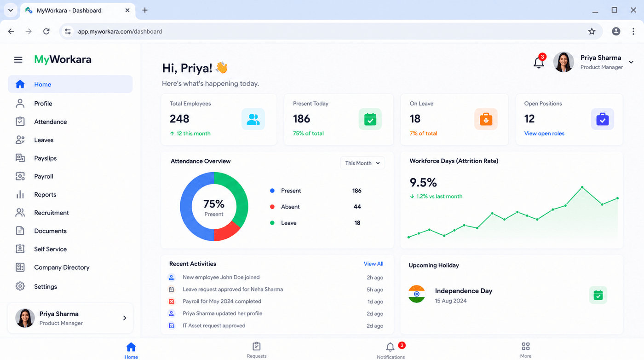The image size is (644, 360).
Task: Click Priya Sharma's avatar in the header
Action: coord(563,62)
